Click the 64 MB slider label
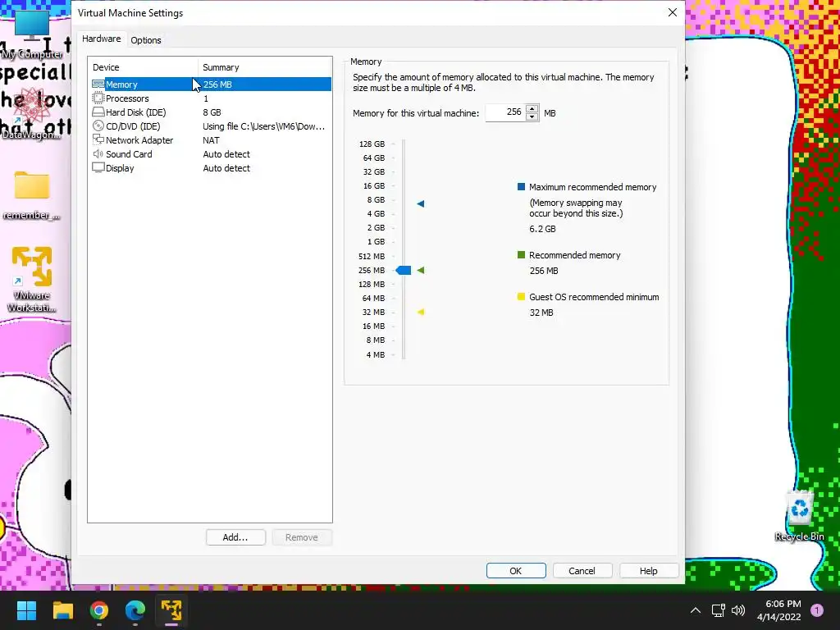Image resolution: width=840 pixels, height=630 pixels. (x=373, y=298)
